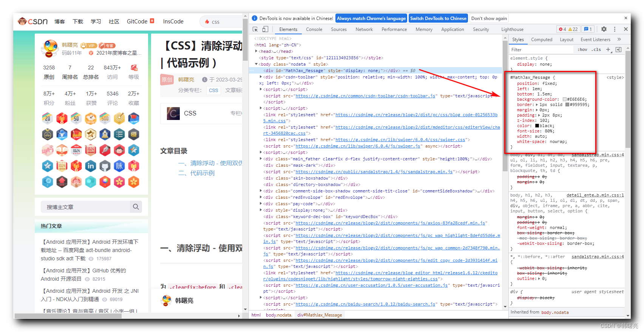The image size is (644, 332).
Task: Click the 搜博主文章 search field
Action: pyautogui.click(x=85, y=207)
